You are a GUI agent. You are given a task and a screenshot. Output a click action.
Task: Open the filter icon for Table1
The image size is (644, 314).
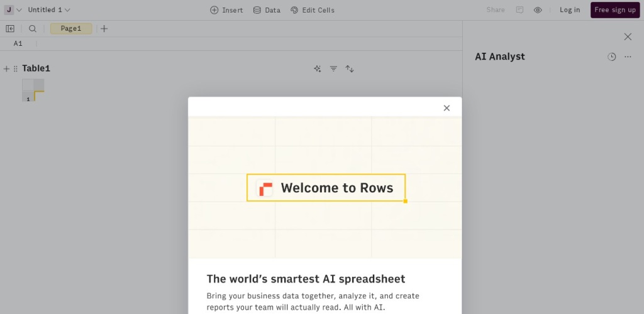pos(333,68)
